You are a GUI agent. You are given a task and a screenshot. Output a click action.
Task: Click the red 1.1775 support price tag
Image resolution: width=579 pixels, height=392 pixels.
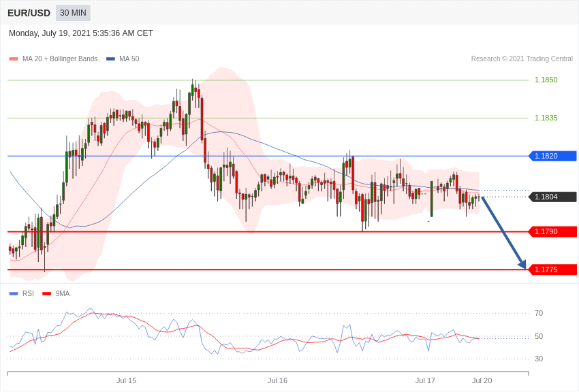(x=553, y=269)
